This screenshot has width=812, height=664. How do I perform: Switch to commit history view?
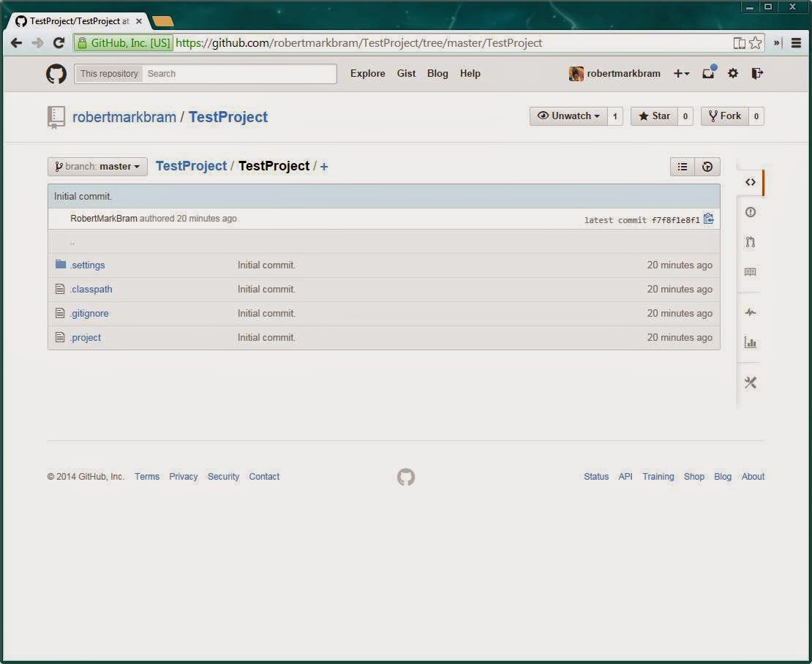tap(707, 166)
